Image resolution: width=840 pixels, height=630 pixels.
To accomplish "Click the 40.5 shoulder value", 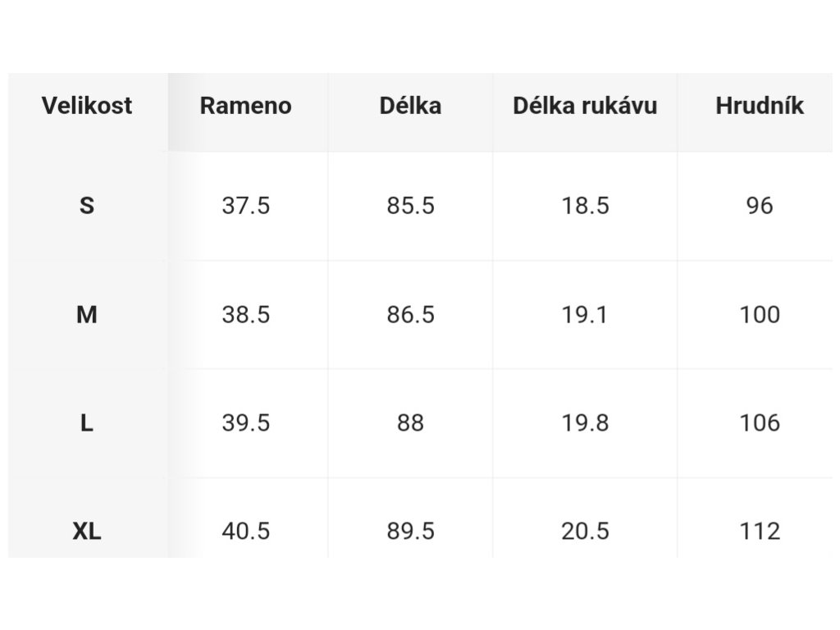I will (x=246, y=532).
